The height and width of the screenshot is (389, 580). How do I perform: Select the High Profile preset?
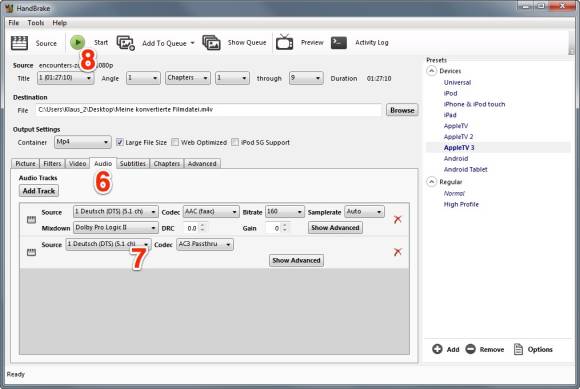[x=461, y=204]
